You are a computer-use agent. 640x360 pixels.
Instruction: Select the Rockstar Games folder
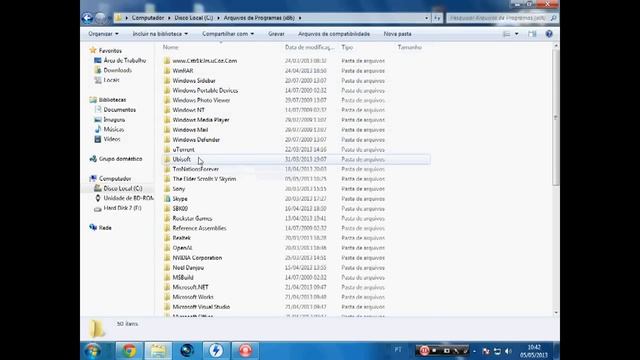pyautogui.click(x=192, y=218)
